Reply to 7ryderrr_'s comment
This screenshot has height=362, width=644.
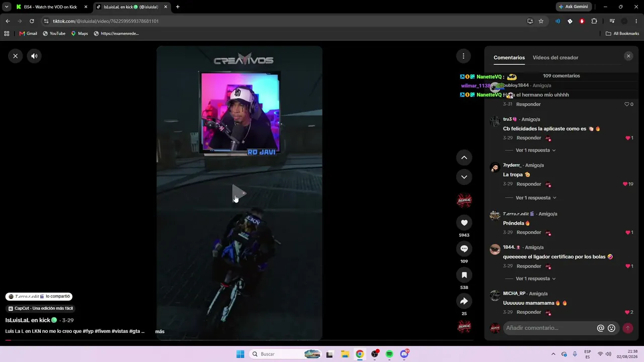(529, 184)
